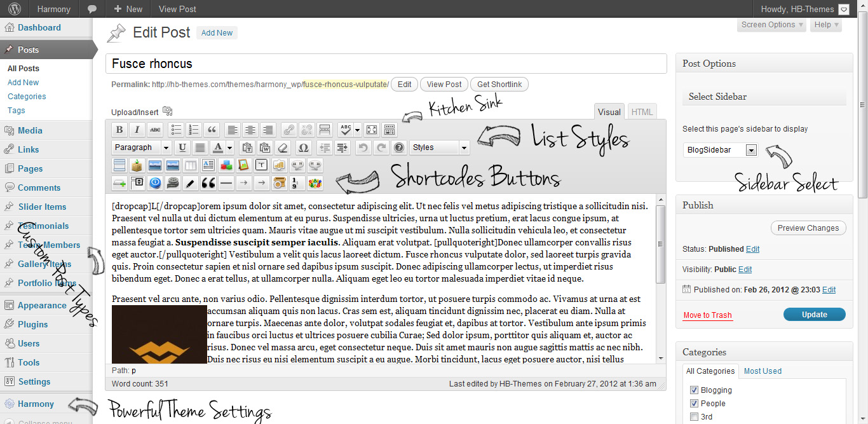Viewport: 868px width, 424px height.
Task: Open the Harmony theme settings menu
Action: click(36, 404)
